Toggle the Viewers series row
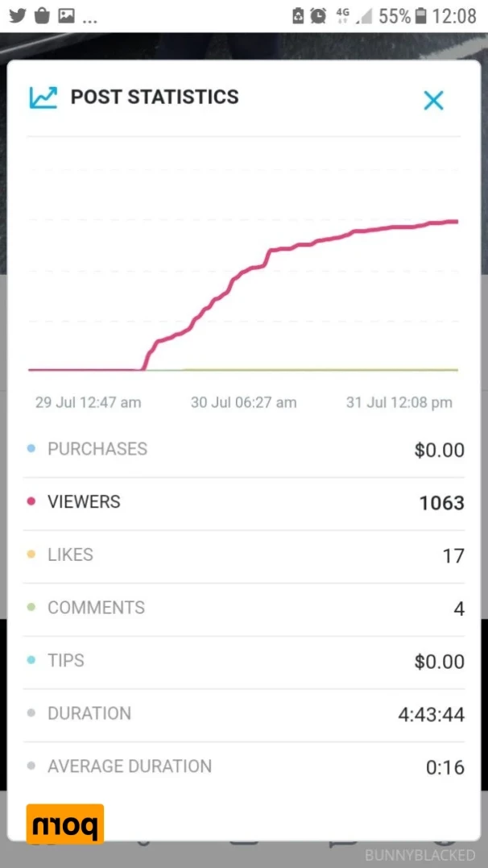Image resolution: width=488 pixels, height=868 pixels. coord(244,502)
